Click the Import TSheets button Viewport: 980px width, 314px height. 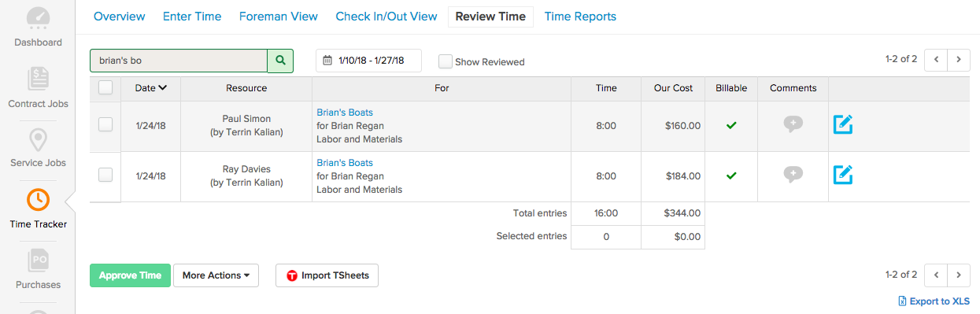[x=327, y=275]
